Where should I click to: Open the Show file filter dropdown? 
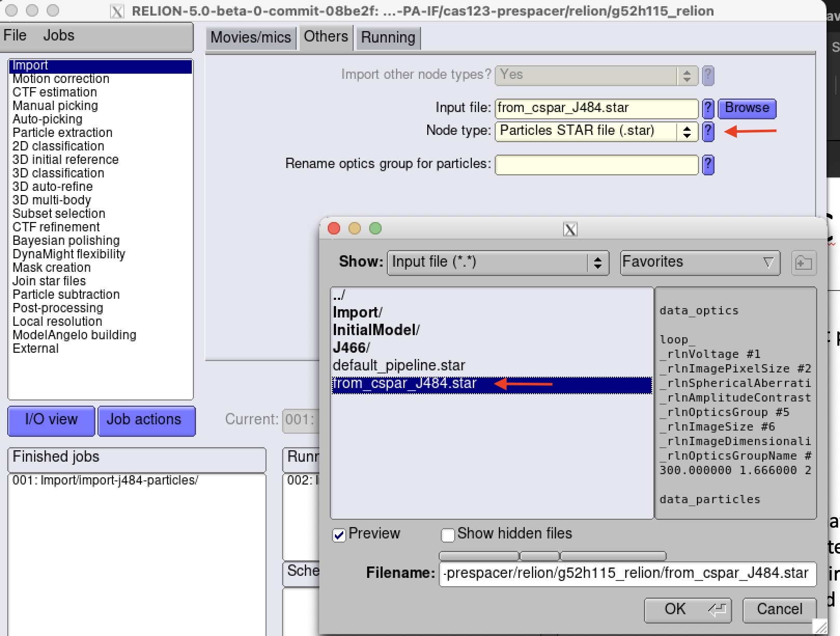click(498, 262)
